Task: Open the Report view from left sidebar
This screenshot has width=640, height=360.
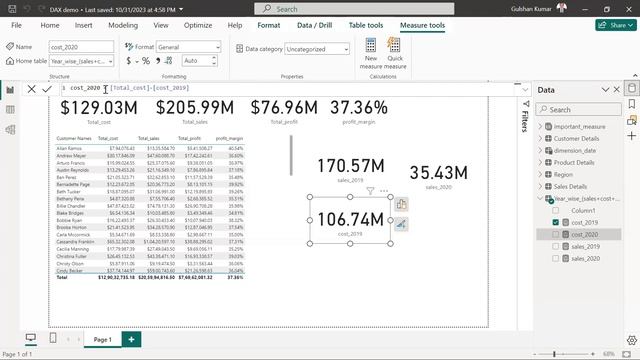Action: [10, 90]
